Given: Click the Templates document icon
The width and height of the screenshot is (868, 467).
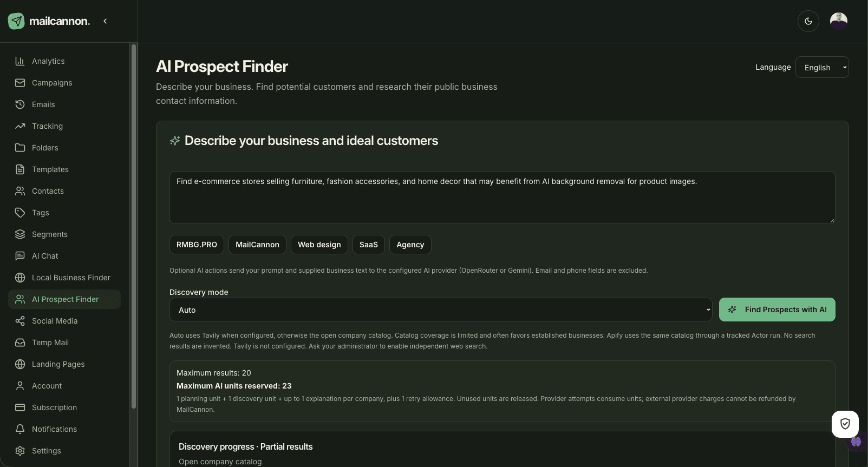Looking at the screenshot, I should click(x=20, y=169).
